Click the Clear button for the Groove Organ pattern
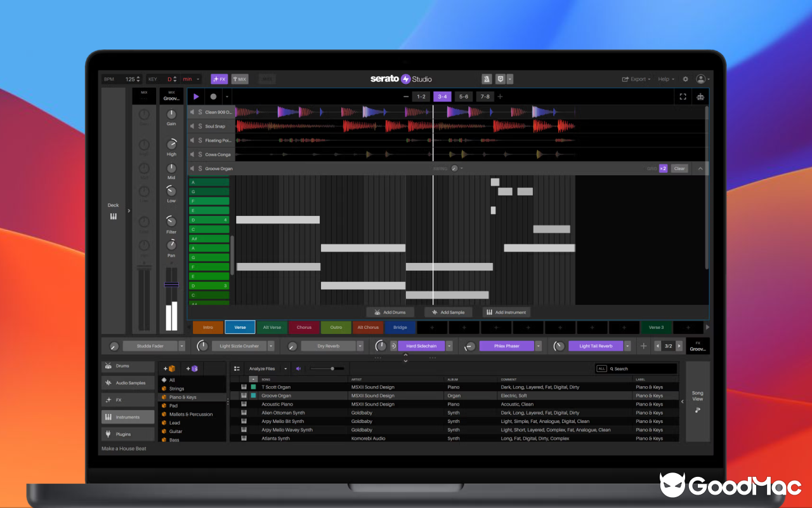 click(x=679, y=168)
